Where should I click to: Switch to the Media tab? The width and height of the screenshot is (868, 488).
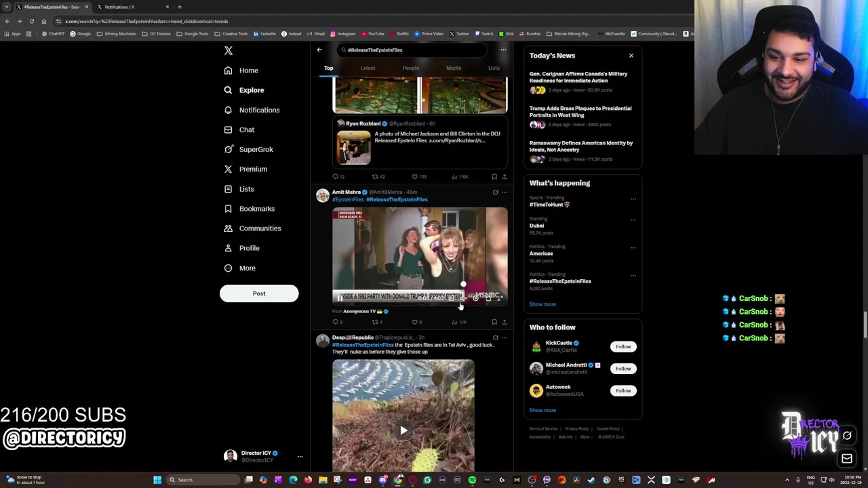click(x=454, y=68)
